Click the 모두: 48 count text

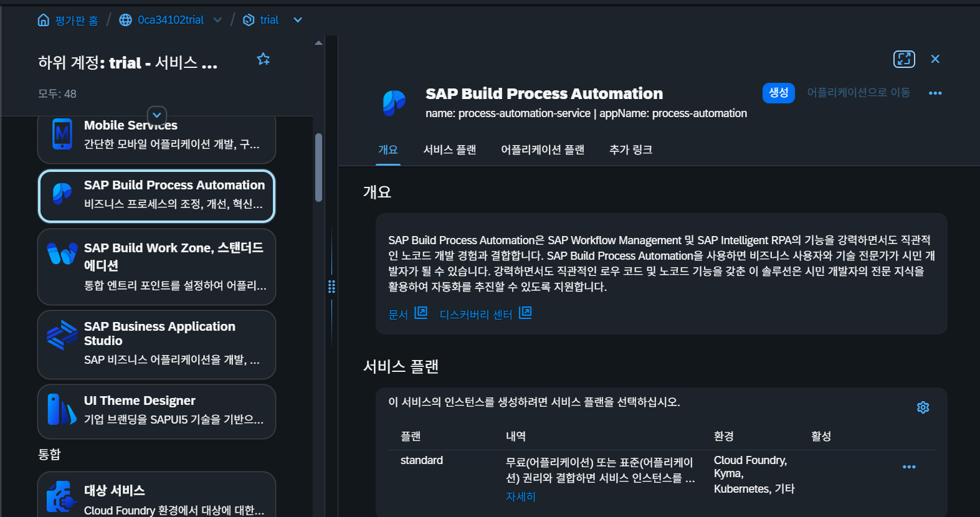pos(57,94)
